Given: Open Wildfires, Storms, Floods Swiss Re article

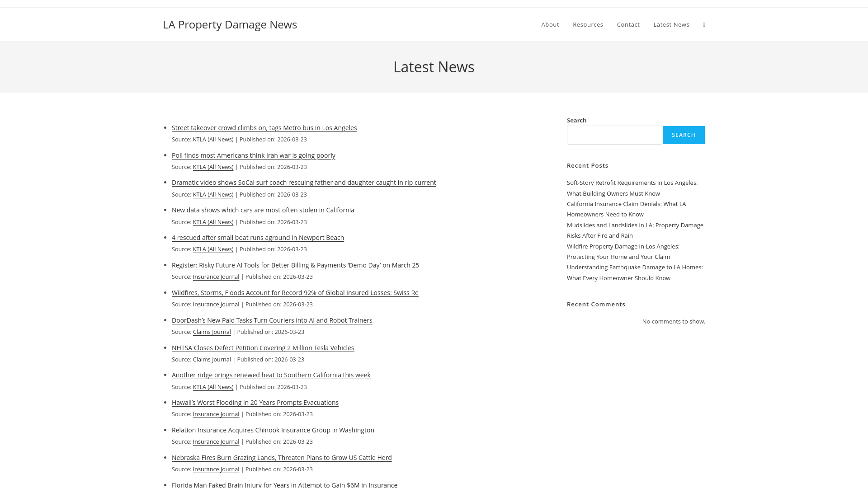Looking at the screenshot, I should pyautogui.click(x=295, y=293).
